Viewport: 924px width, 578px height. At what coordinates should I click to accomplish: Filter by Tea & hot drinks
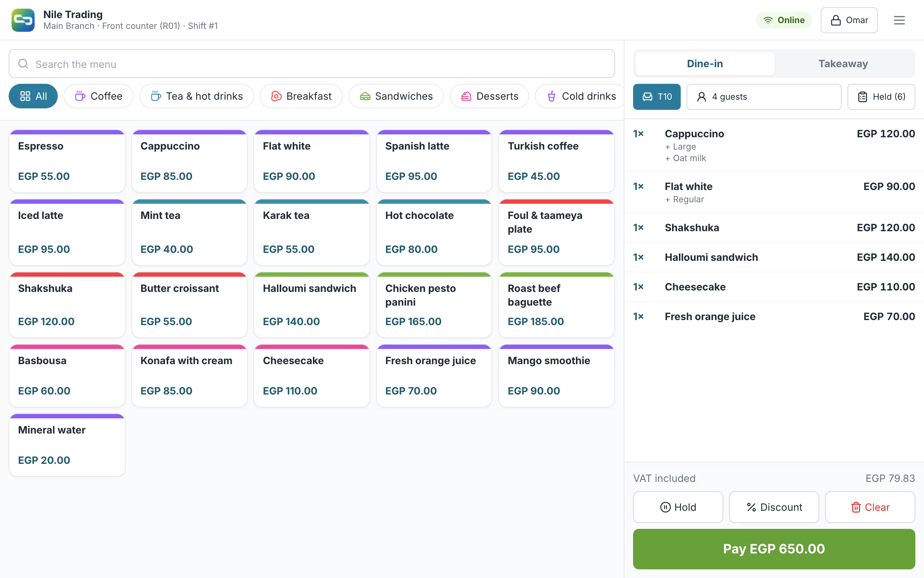pyautogui.click(x=197, y=96)
